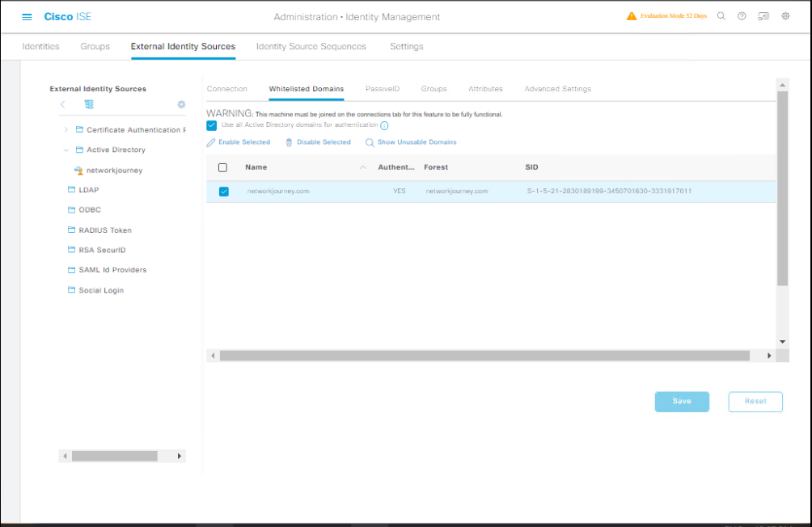Screen dimensions: 812x527
Task: Click the SID value S-1-5-21-2830189199
Action: pyautogui.click(x=609, y=191)
